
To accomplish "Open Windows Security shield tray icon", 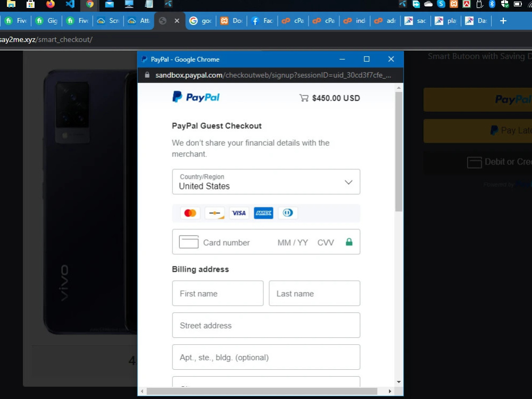I will (x=505, y=4).
